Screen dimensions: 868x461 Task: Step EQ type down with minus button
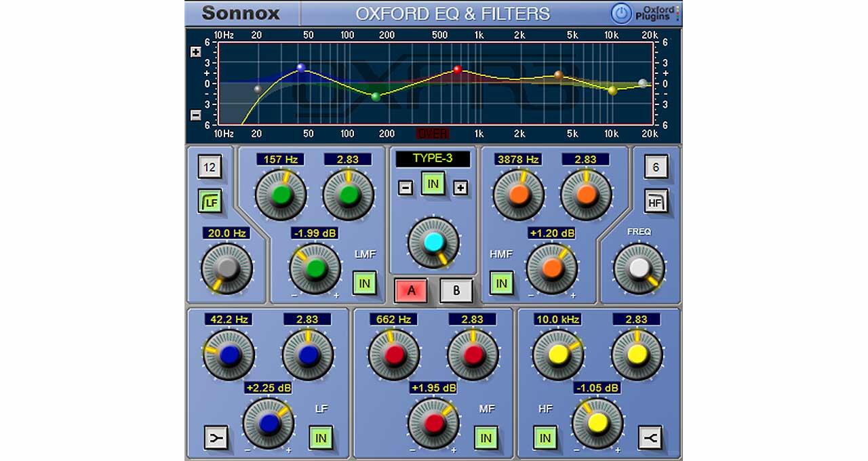tap(406, 188)
